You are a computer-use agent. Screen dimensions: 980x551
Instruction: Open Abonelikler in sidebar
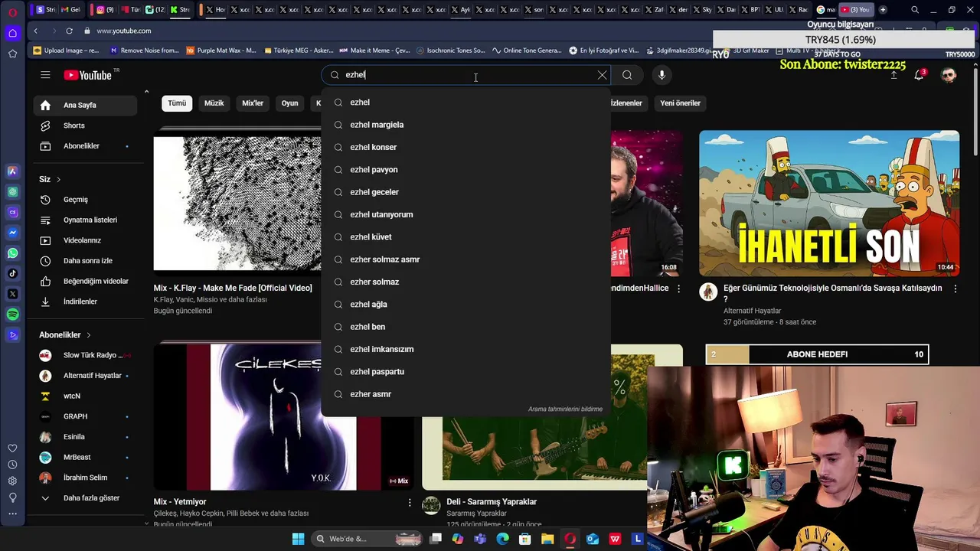[85, 146]
